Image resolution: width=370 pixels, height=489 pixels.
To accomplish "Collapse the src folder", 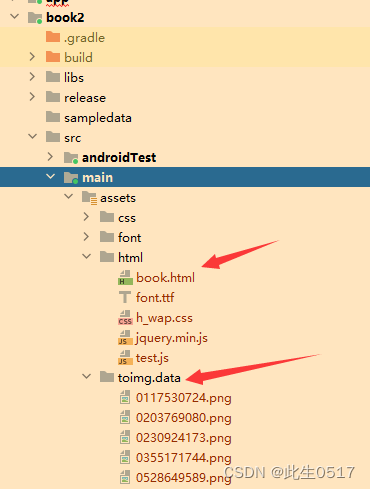I will [x=33, y=136].
